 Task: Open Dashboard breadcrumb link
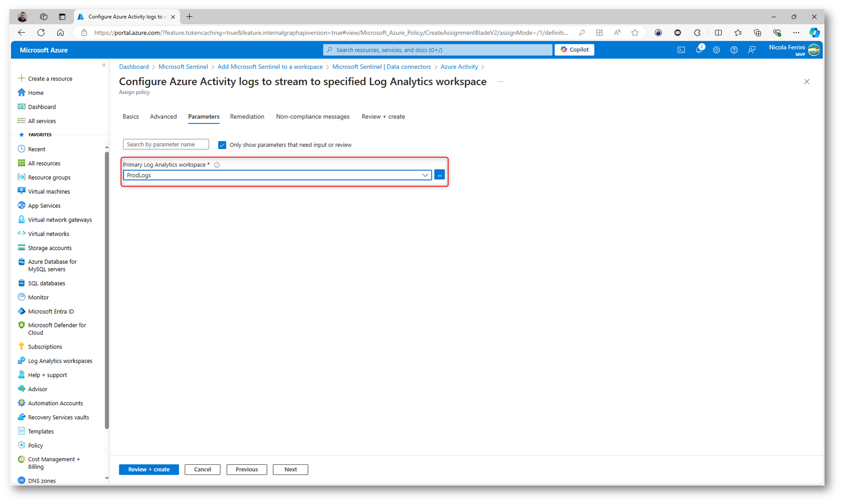[134, 67]
